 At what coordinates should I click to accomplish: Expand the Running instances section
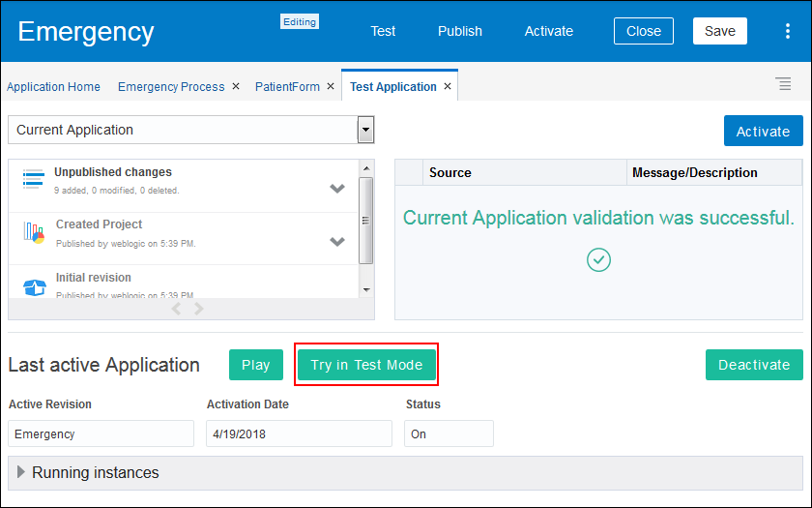pos(21,472)
